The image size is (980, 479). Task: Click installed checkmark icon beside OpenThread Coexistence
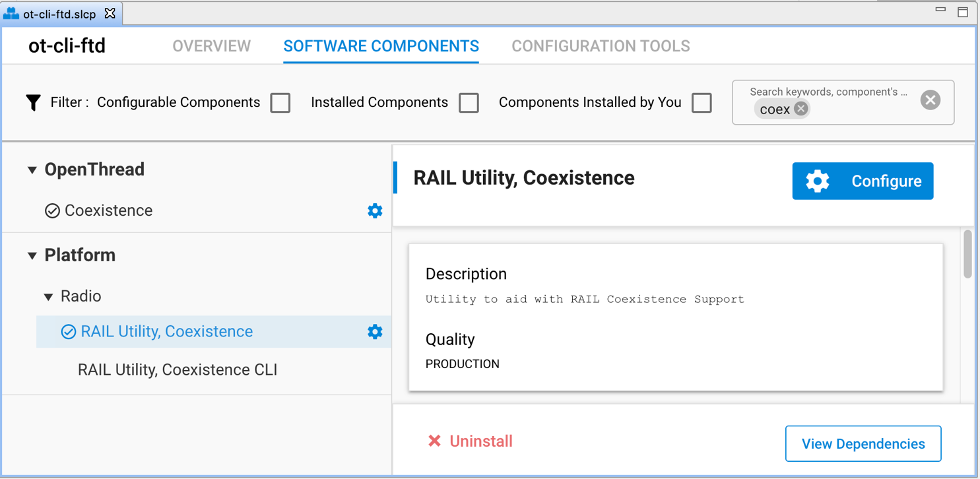click(x=52, y=210)
